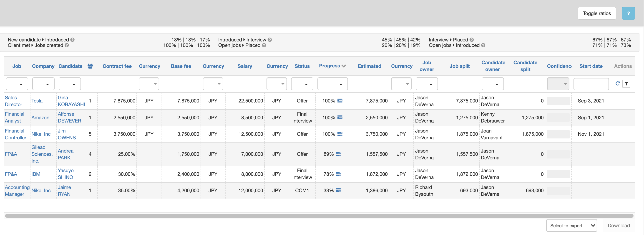
Task: Sort by Contract fee column header
Action: (x=117, y=66)
